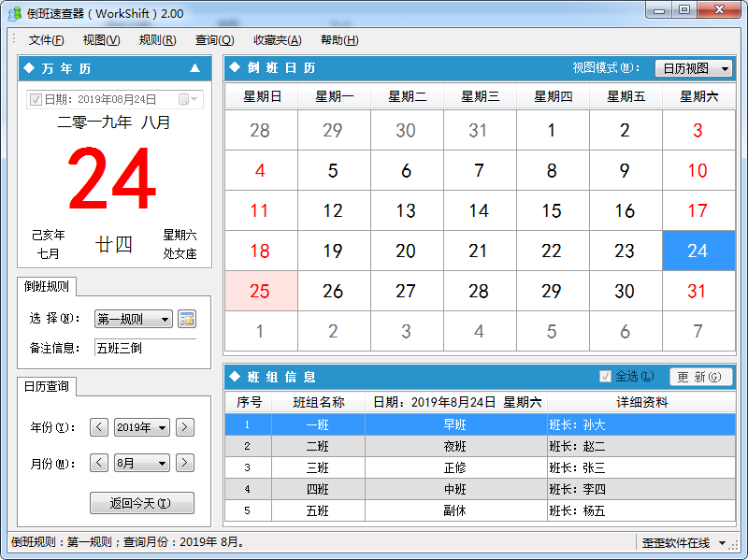Click the 星期日 weekday header
Viewport: 748px width, 560px height.
click(x=262, y=96)
